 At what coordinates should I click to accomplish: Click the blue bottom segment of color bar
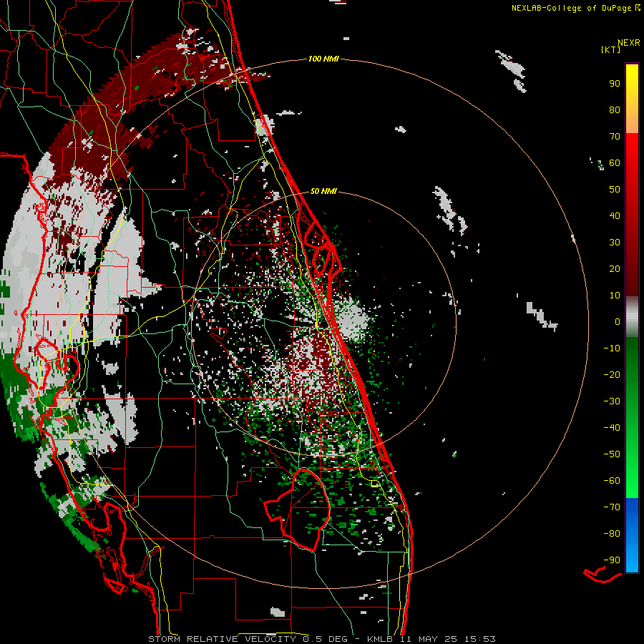(632, 535)
